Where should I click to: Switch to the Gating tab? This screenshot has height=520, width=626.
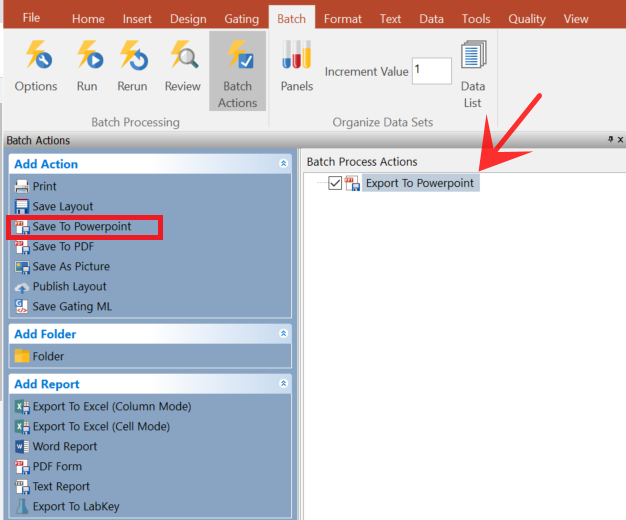241,18
